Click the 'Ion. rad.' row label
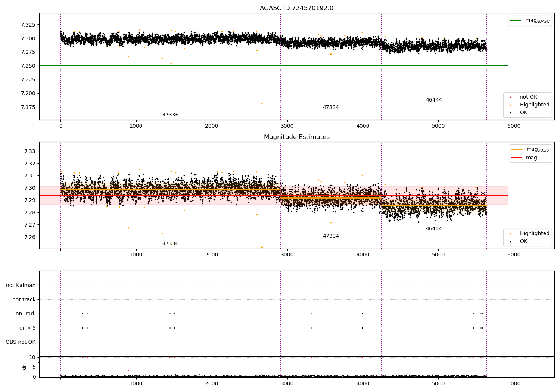The image size is (560, 392). (25, 314)
